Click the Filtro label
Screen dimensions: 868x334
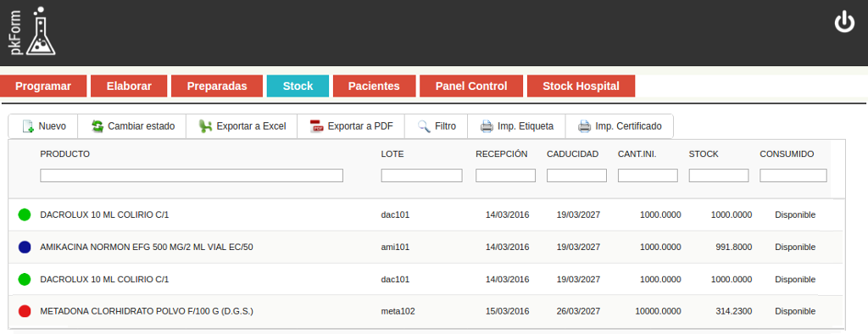point(446,126)
